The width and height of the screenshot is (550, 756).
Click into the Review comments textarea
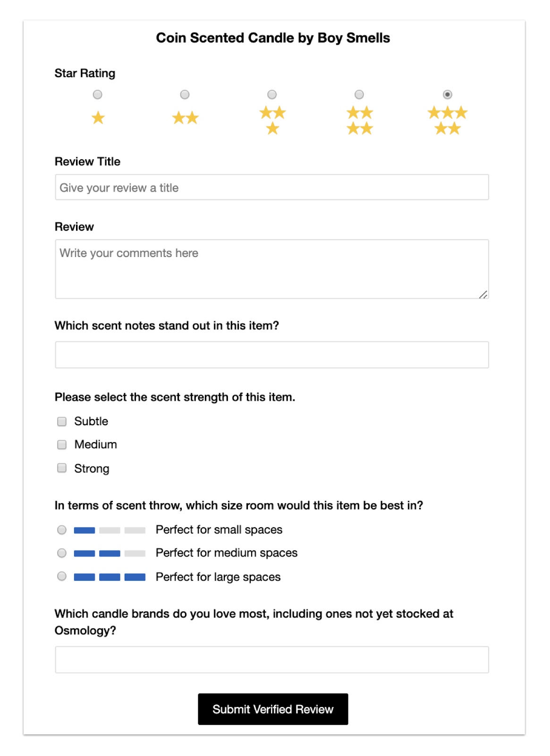[272, 269]
